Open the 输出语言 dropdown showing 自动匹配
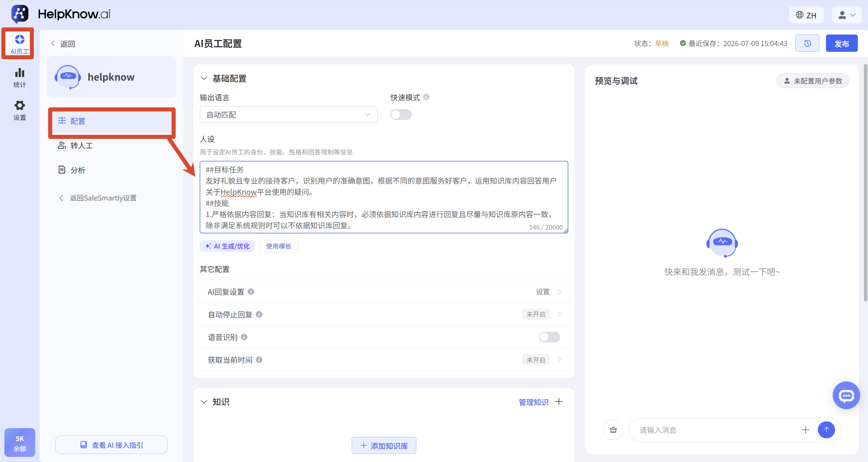The height and width of the screenshot is (462, 868). 289,114
